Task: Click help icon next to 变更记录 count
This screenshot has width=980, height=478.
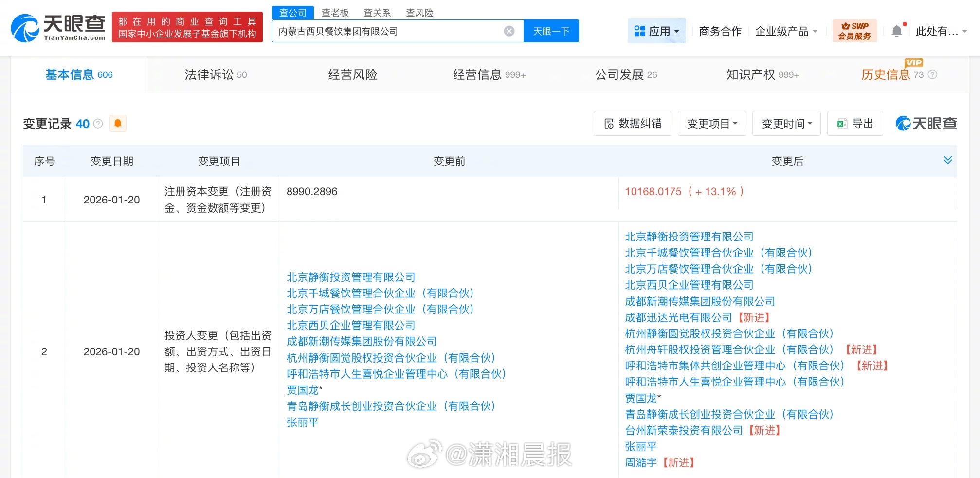Action: pyautogui.click(x=98, y=124)
